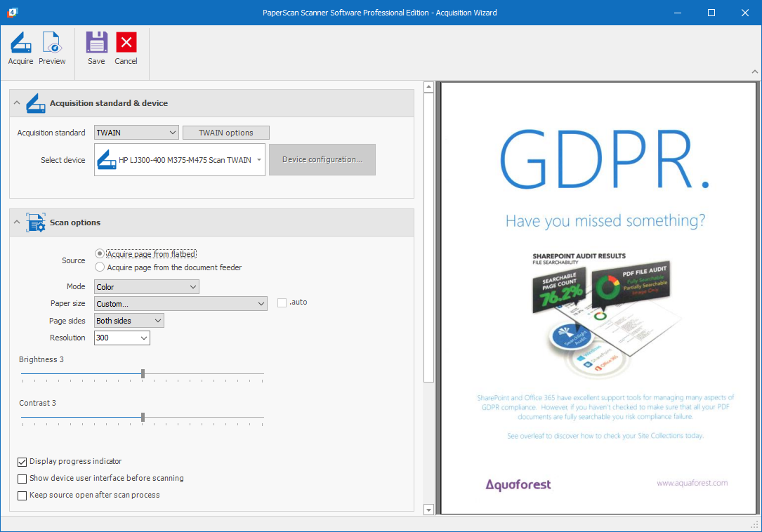
Task: Click the options panel scrollbar thumb
Action: pyautogui.click(x=428, y=238)
